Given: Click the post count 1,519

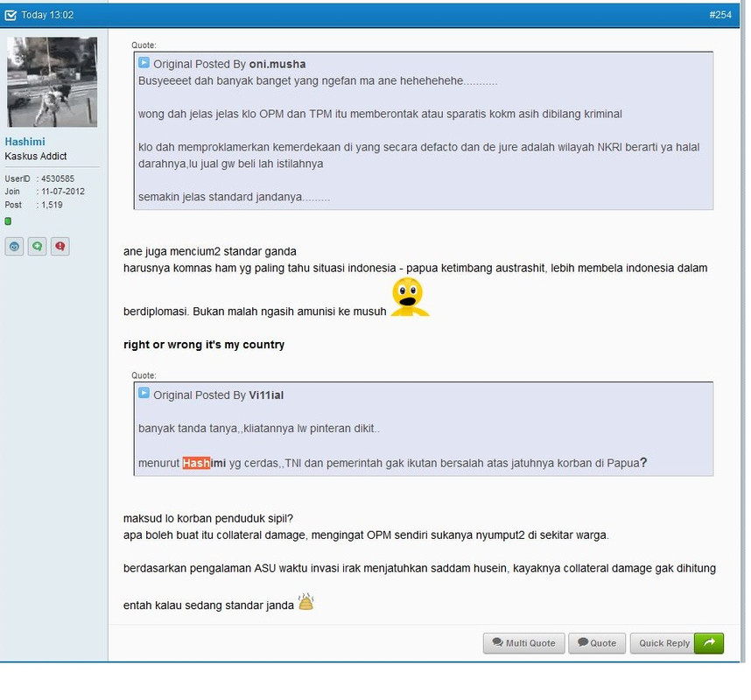Looking at the screenshot, I should (52, 205).
